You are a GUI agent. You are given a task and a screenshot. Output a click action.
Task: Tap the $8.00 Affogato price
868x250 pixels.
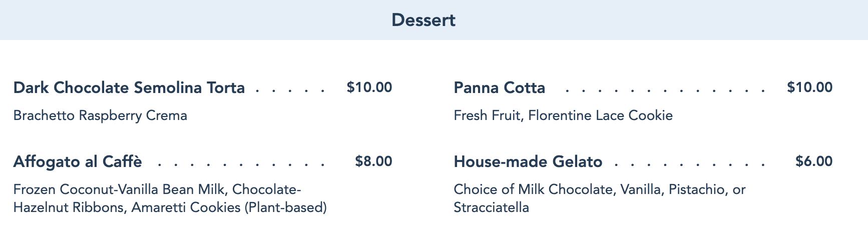click(373, 161)
